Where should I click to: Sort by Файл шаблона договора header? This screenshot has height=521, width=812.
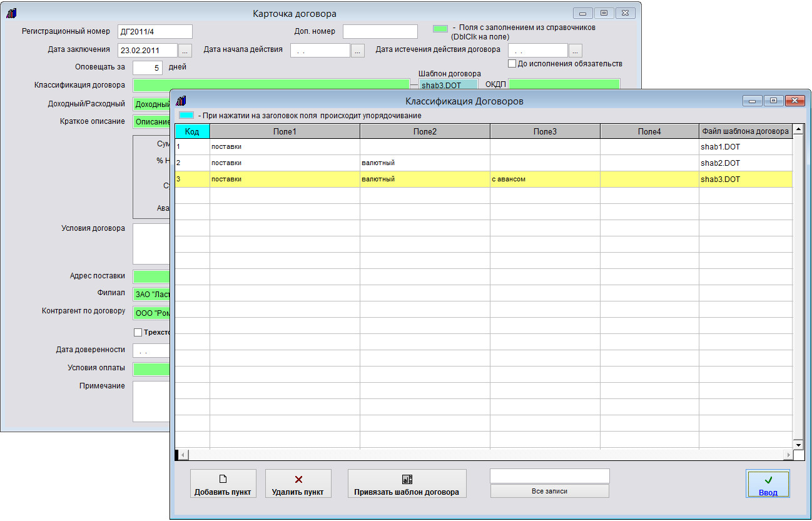point(746,131)
